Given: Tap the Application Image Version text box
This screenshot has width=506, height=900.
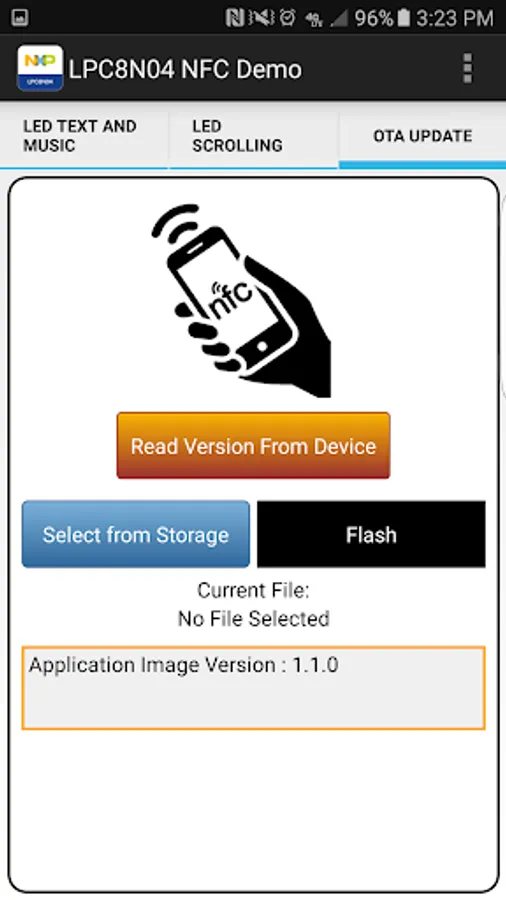Looking at the screenshot, I should click(254, 688).
